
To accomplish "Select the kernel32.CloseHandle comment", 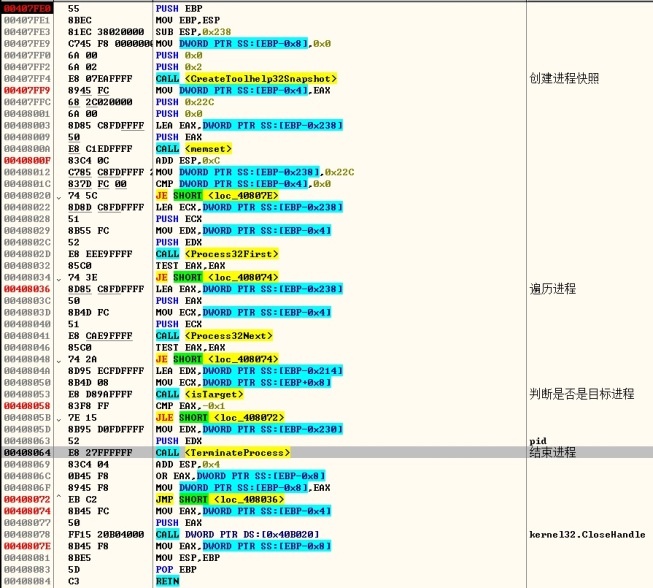I will (x=587, y=534).
